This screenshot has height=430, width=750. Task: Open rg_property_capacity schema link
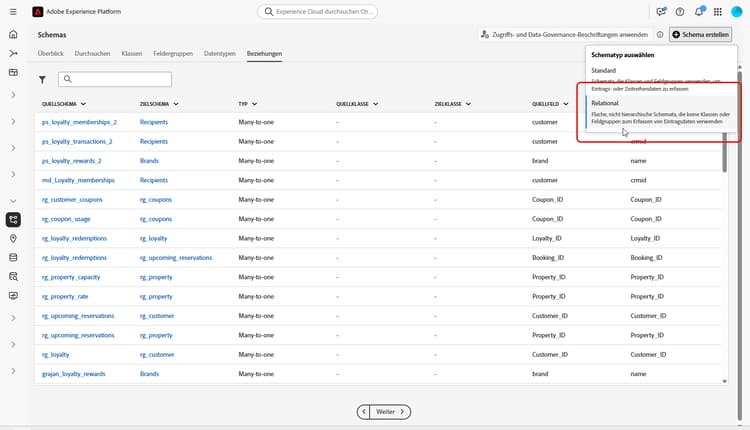click(x=71, y=277)
